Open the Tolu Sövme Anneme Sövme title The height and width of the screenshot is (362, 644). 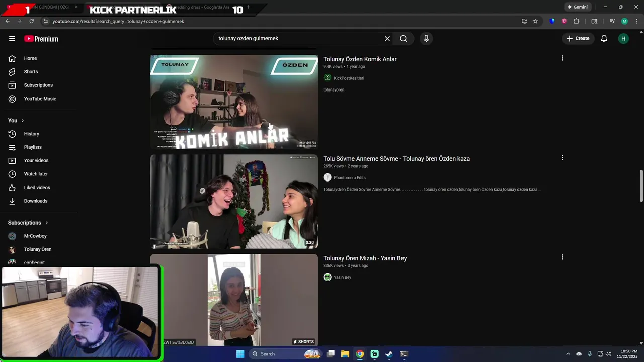(x=396, y=159)
